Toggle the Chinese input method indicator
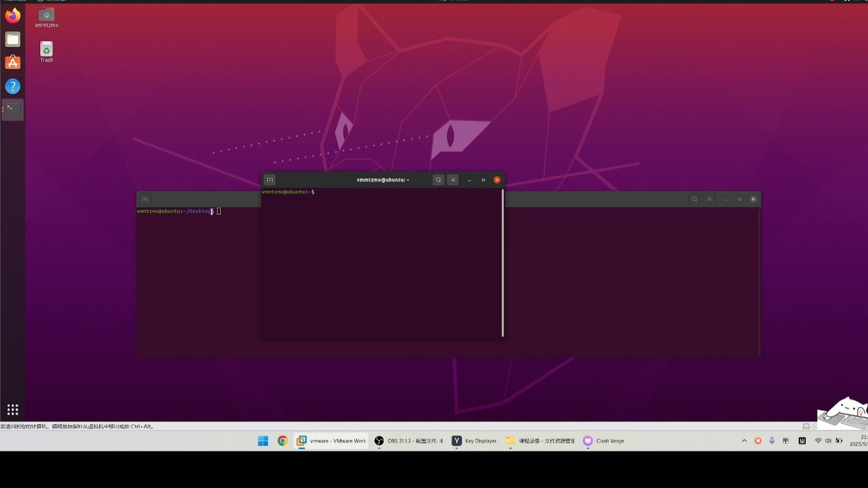868x488 pixels. click(786, 441)
